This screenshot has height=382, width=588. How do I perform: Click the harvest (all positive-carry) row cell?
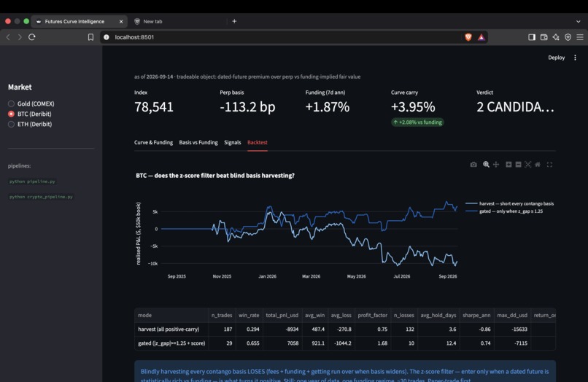click(171, 329)
